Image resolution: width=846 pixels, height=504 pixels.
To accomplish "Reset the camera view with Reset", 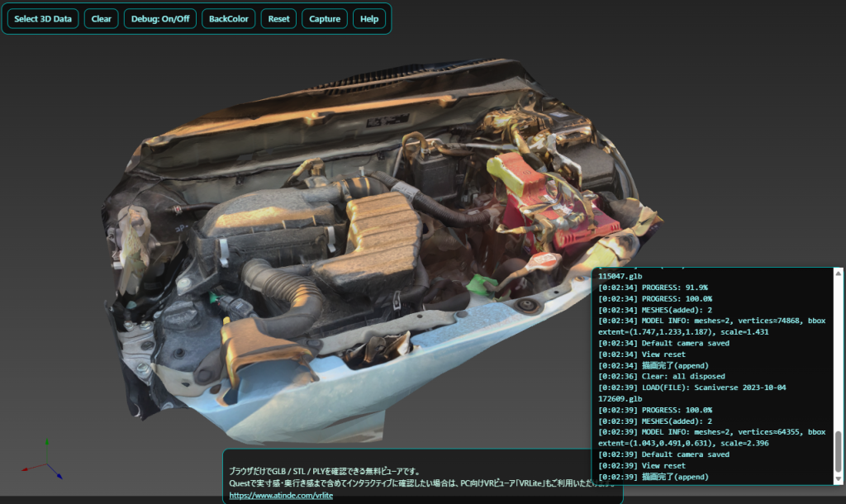I will [279, 19].
